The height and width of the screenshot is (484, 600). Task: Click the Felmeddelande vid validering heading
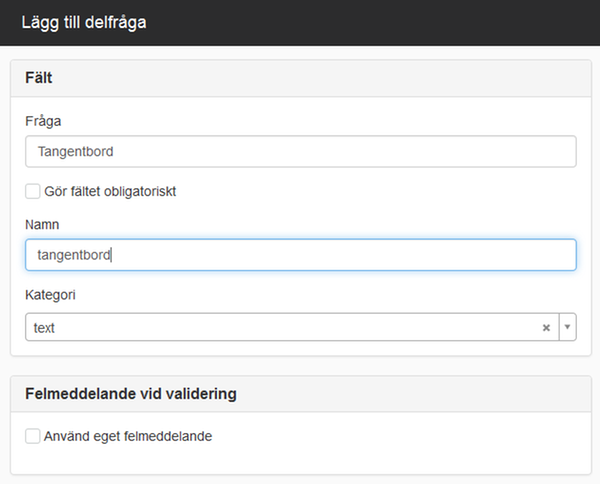point(131,394)
